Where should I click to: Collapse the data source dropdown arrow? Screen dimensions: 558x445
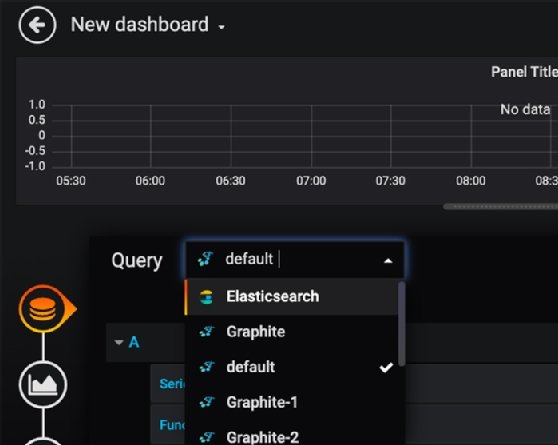click(388, 261)
